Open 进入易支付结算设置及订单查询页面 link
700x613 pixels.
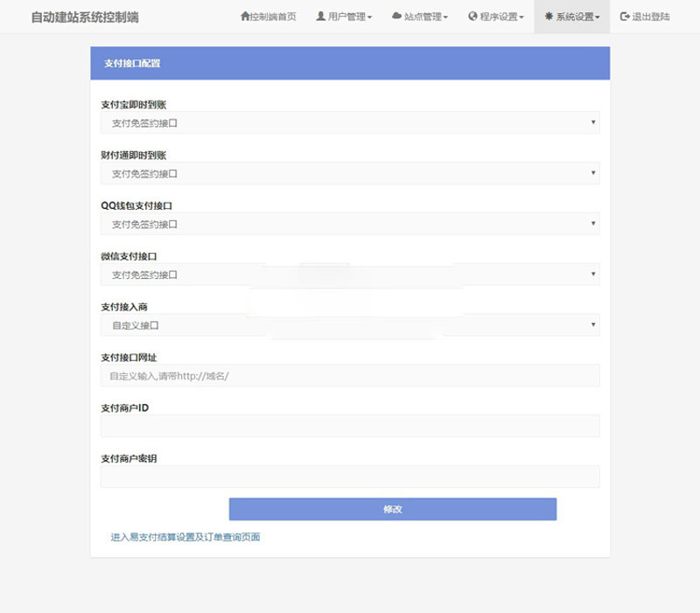185,537
